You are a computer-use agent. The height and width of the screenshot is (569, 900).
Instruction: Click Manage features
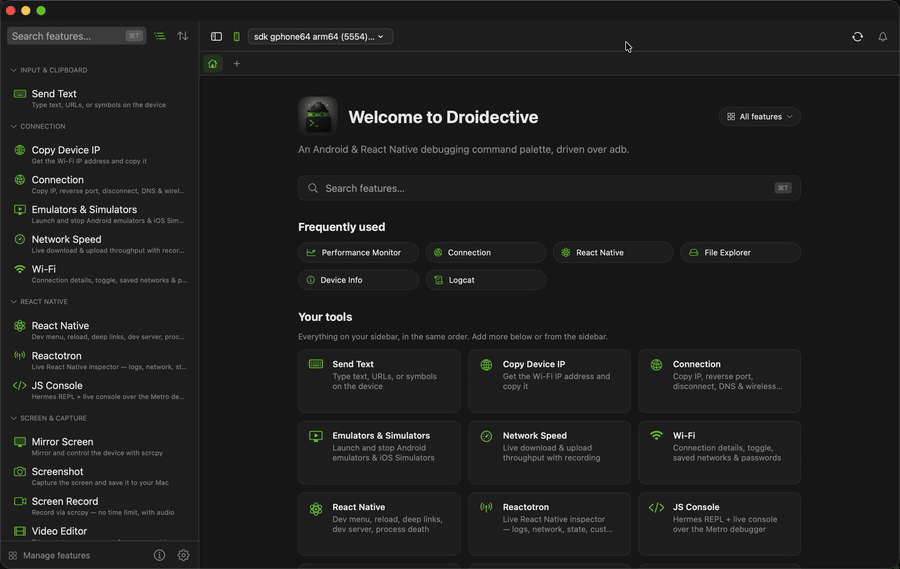coord(50,555)
